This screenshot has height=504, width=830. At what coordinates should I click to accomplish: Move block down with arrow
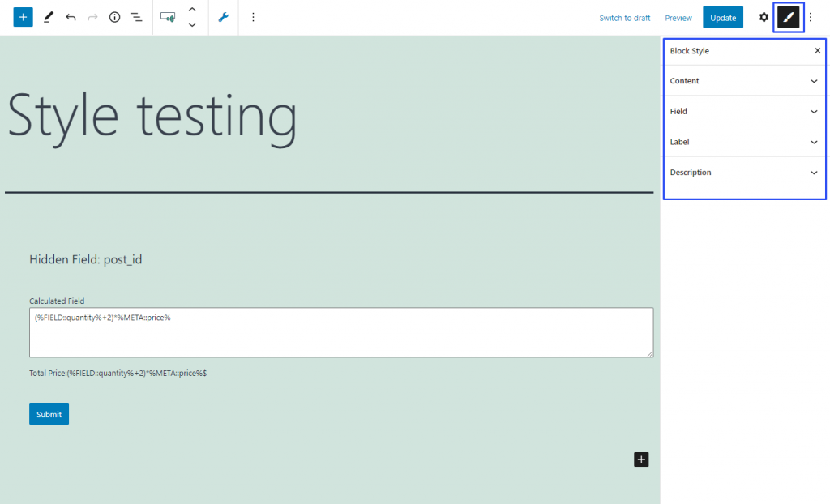point(192,25)
